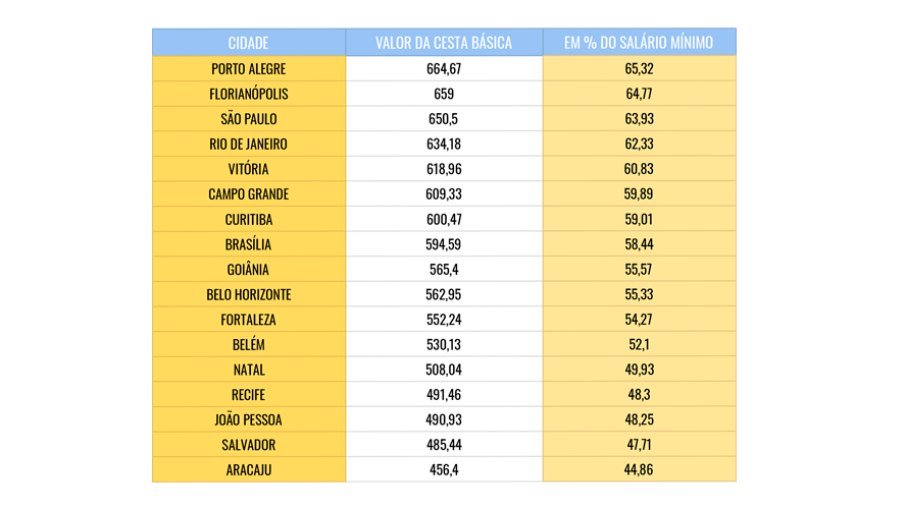Screen dimensions: 906x509
Task: Click the 508,04 value for Natal
Action: point(443,370)
